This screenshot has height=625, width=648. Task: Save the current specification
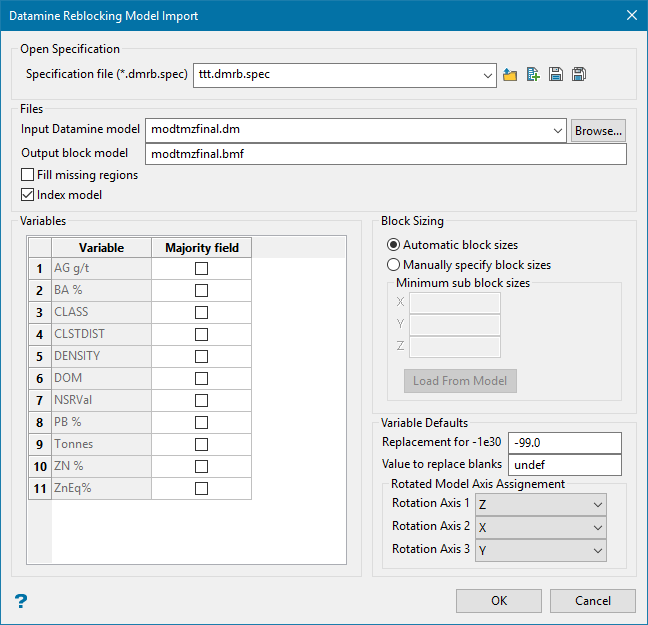[x=555, y=75]
